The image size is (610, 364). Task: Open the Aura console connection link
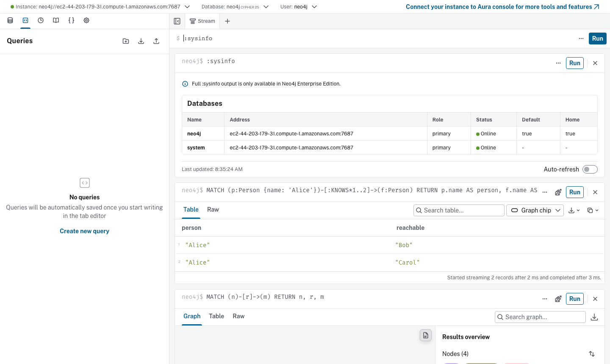pyautogui.click(x=502, y=7)
